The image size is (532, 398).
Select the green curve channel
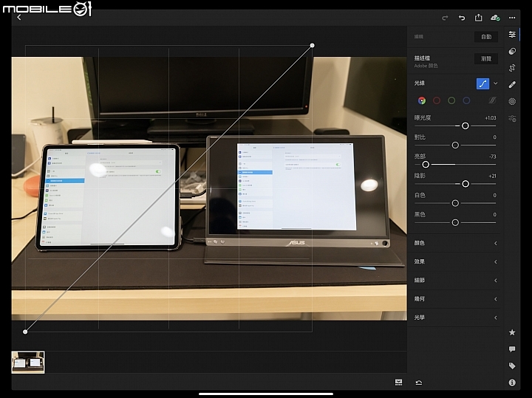pos(451,100)
